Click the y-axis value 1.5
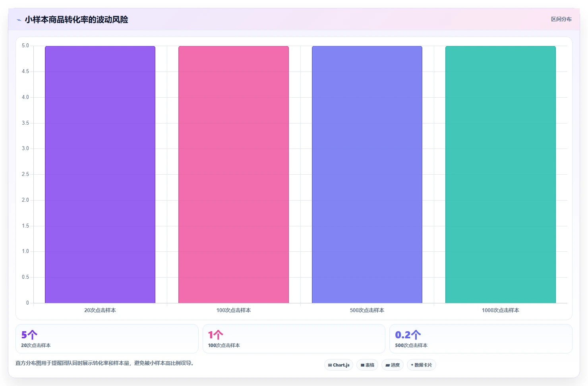The height and width of the screenshot is (386, 588). point(25,226)
